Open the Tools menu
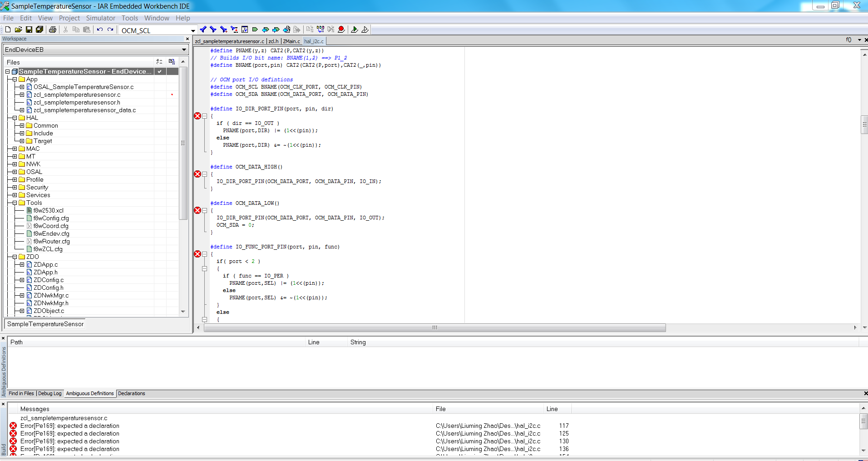868x461 pixels. [129, 18]
